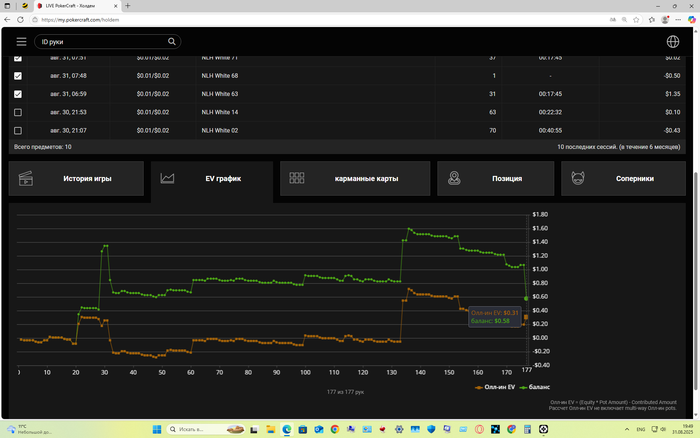Viewport: 700px width, 438px height.
Task: Click the pocket cards grid icon
Action: (296, 178)
